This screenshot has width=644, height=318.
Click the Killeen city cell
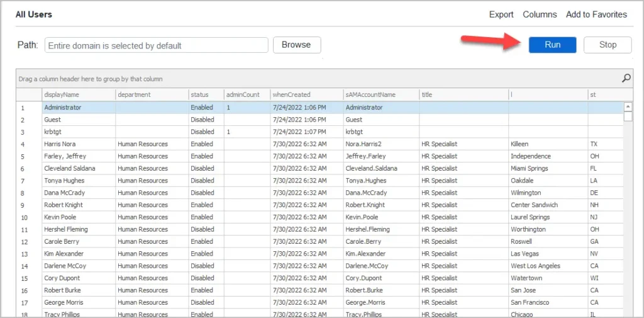point(548,144)
